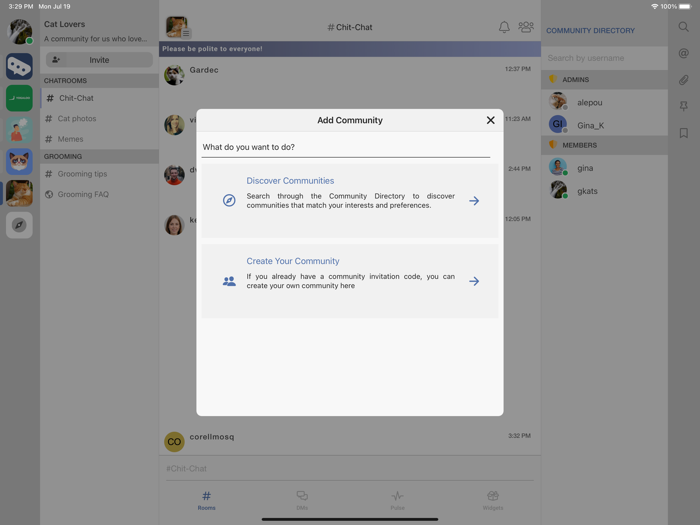
Task: Open mentions (@) icon
Action: pos(684,54)
